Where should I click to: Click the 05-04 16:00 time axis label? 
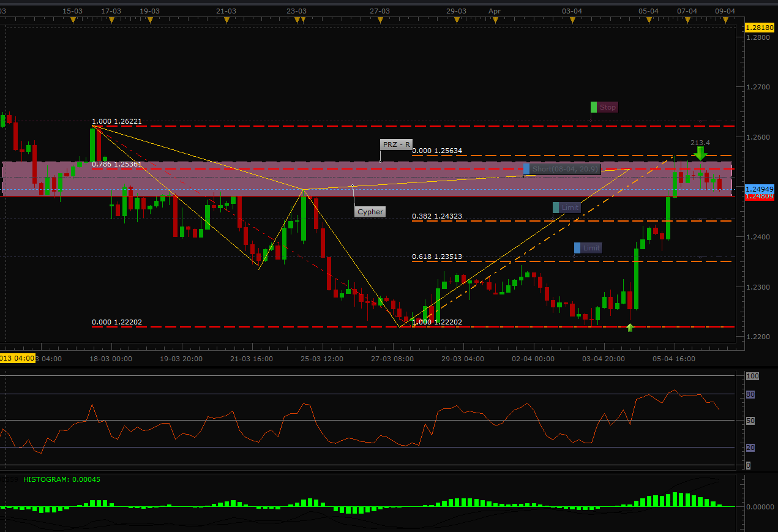coord(674,359)
